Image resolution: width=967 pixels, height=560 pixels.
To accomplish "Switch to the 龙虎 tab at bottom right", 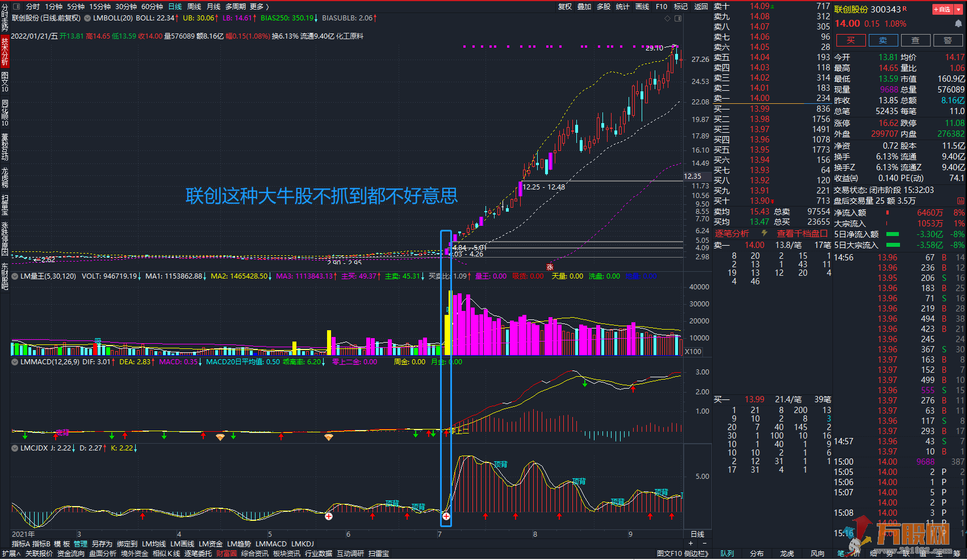I will [x=787, y=554].
